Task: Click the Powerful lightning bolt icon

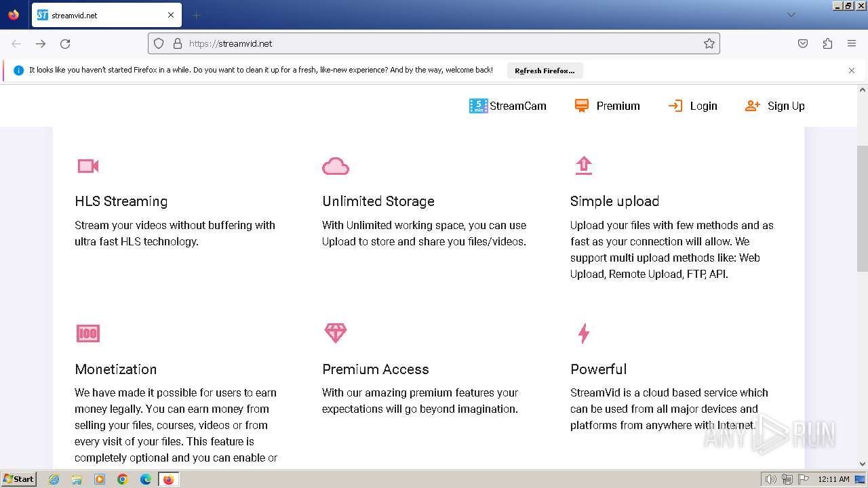Action: [x=583, y=333]
